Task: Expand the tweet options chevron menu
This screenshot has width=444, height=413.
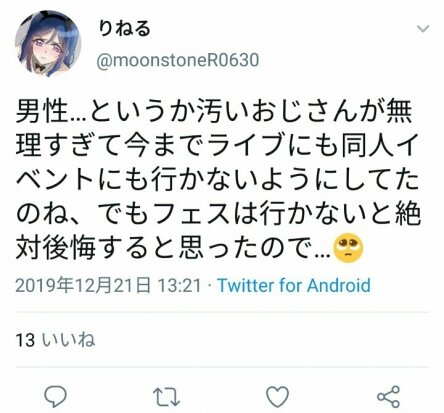Action: [x=423, y=29]
